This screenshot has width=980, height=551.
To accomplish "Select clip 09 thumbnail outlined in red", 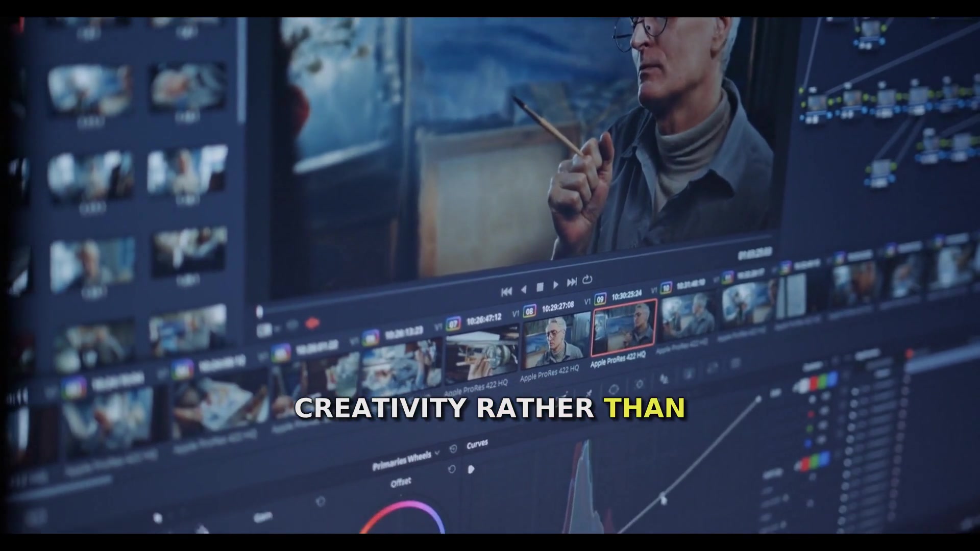I will (623, 329).
